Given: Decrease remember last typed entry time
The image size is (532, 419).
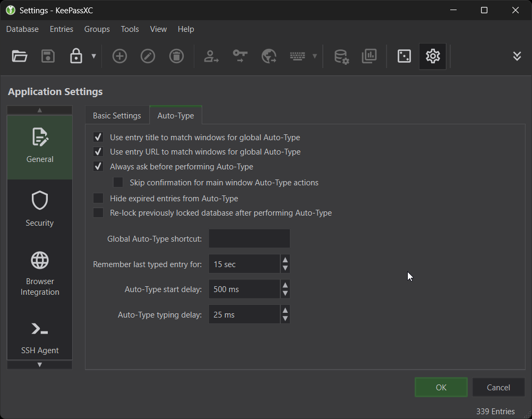Looking at the screenshot, I should [x=285, y=268].
